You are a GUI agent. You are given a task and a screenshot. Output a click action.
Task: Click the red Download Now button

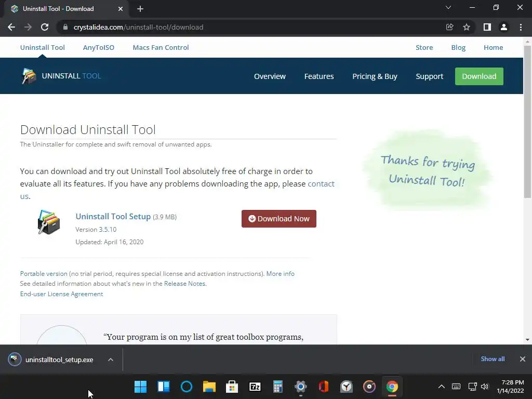[x=279, y=219]
